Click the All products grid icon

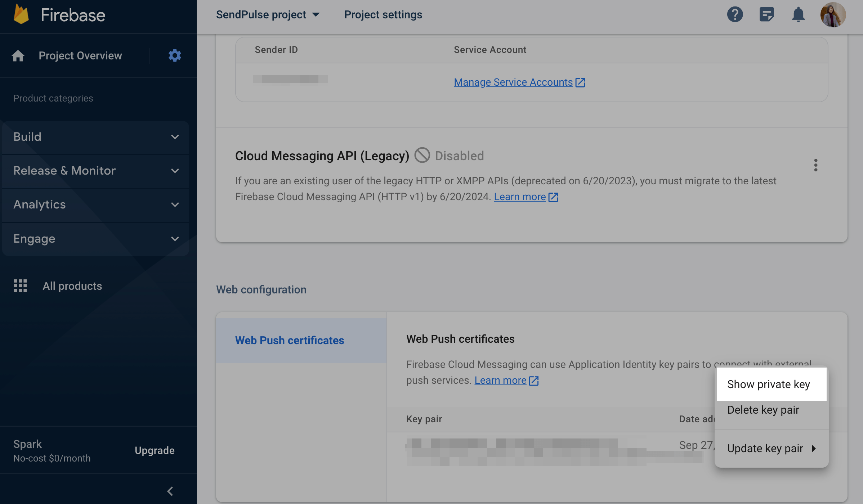coord(20,285)
